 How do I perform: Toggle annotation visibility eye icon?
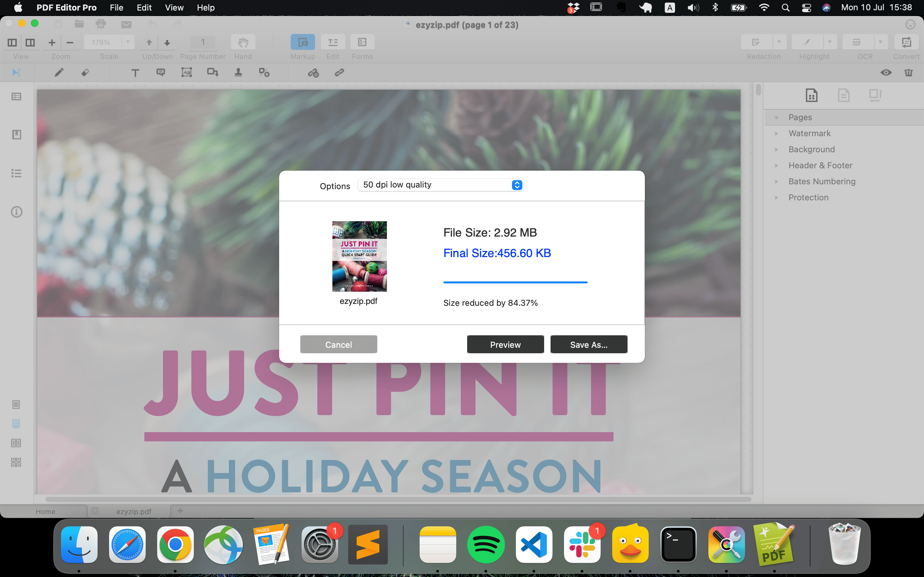(x=886, y=72)
